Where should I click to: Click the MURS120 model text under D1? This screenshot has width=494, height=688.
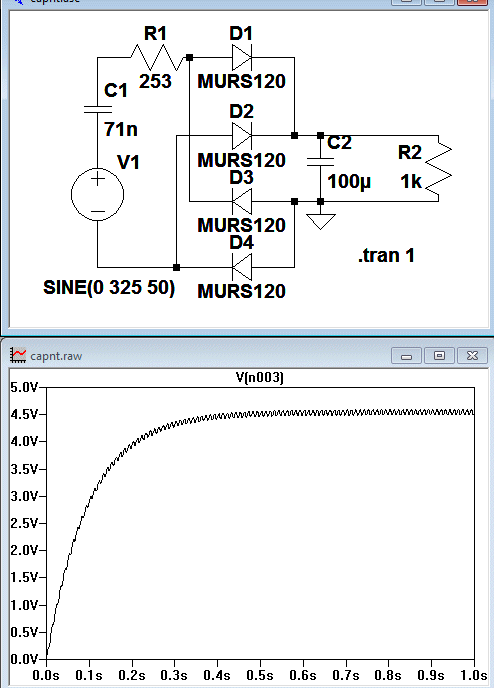pyautogui.click(x=242, y=82)
